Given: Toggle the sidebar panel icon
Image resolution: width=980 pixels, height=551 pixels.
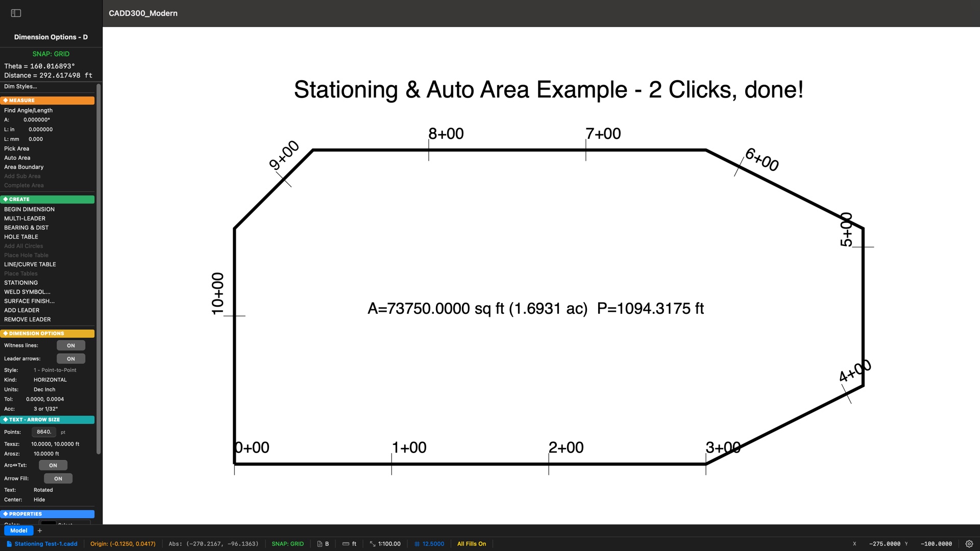Looking at the screenshot, I should point(16,13).
